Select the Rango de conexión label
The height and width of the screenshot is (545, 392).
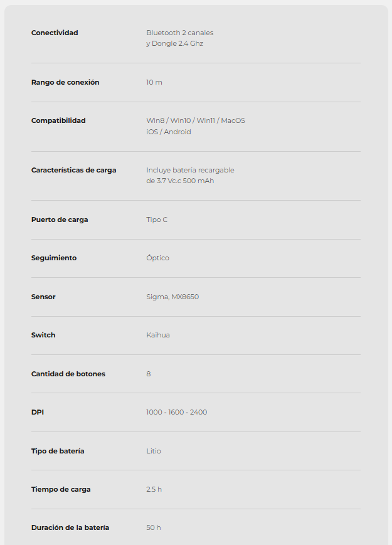point(65,82)
